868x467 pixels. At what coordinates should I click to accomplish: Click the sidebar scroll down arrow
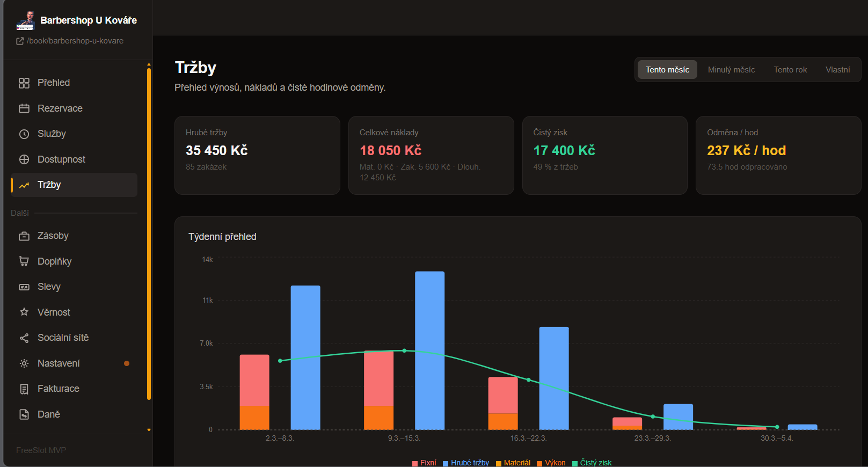149,430
